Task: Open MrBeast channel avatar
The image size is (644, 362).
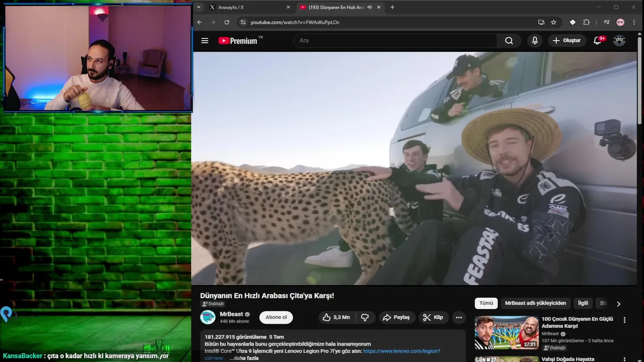Action: [208, 317]
